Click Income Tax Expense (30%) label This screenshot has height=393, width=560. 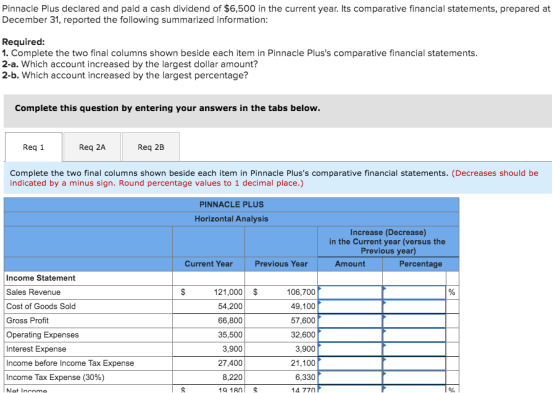(x=55, y=378)
